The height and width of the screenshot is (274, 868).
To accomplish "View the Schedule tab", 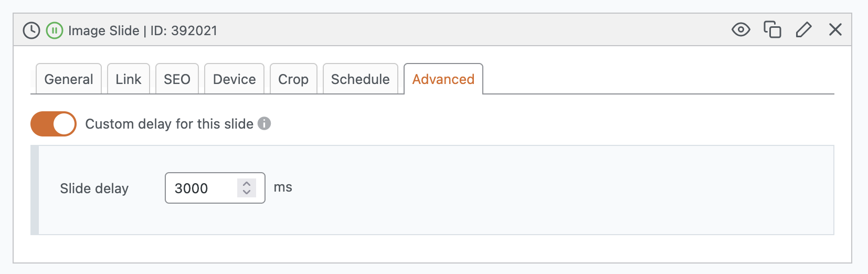I will [361, 79].
